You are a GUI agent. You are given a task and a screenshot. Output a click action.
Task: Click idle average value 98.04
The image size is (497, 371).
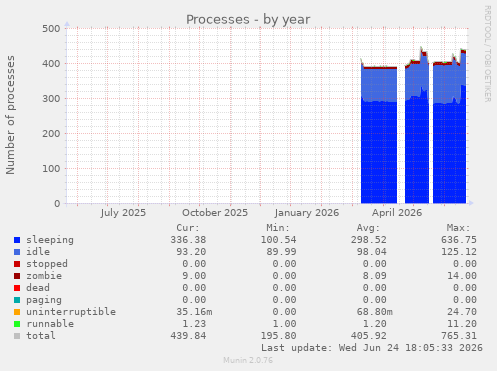(372, 252)
